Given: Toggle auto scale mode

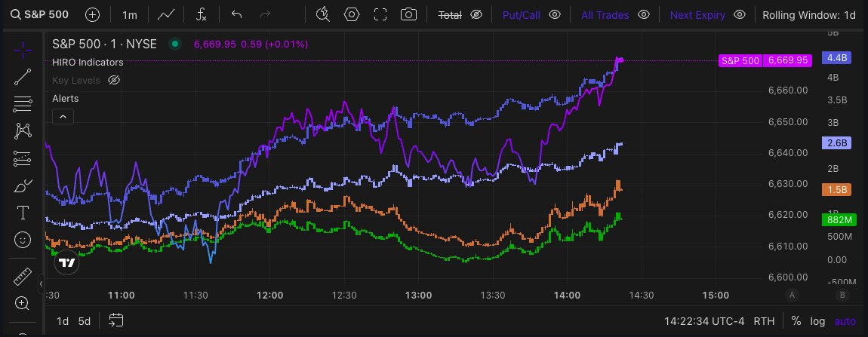Looking at the screenshot, I should [x=845, y=321].
